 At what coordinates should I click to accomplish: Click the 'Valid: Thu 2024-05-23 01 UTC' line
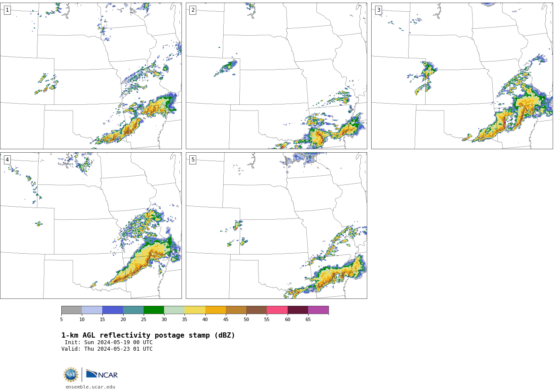tap(107, 349)
